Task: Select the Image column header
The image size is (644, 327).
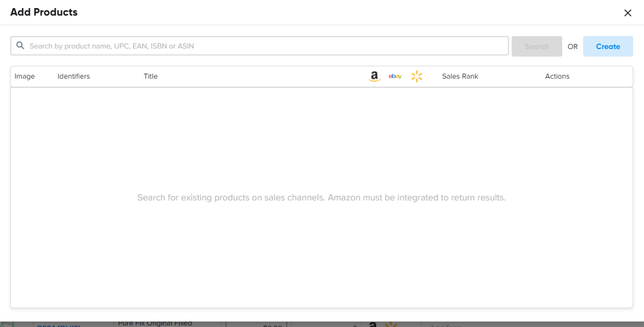Action: [24, 76]
